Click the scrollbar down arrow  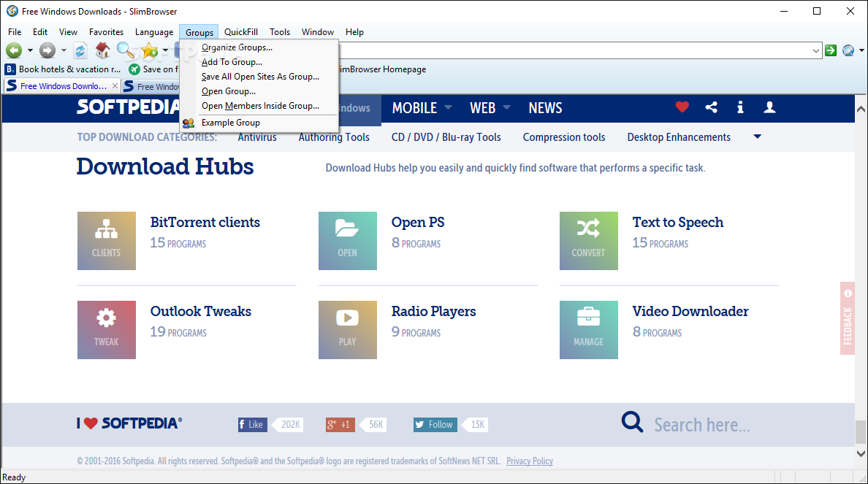click(861, 453)
